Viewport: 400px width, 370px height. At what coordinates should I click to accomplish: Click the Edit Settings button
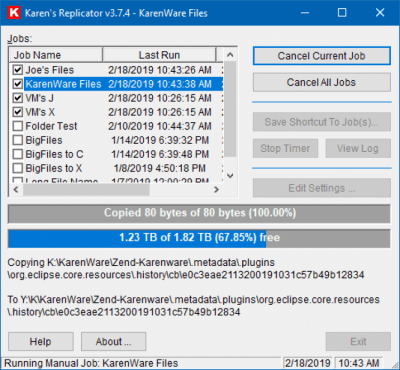[321, 188]
